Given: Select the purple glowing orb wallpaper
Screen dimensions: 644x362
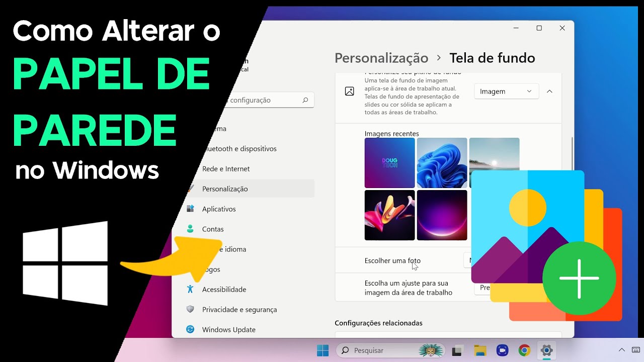Looking at the screenshot, I should [442, 215].
